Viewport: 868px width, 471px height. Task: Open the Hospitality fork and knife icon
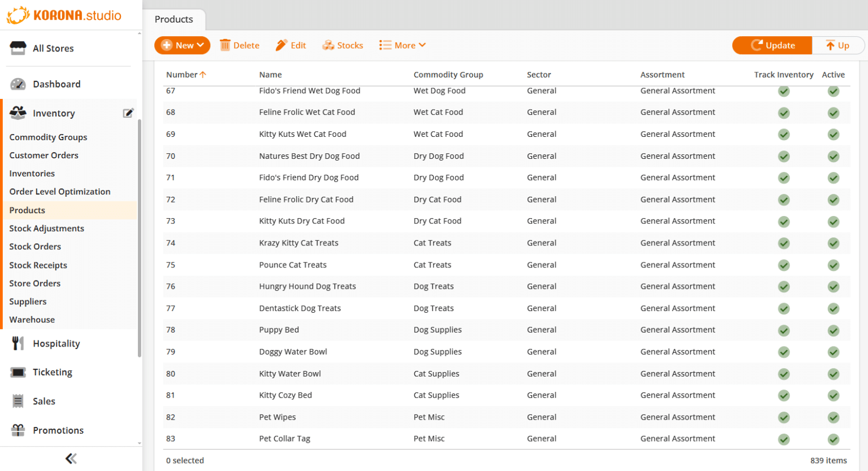18,343
